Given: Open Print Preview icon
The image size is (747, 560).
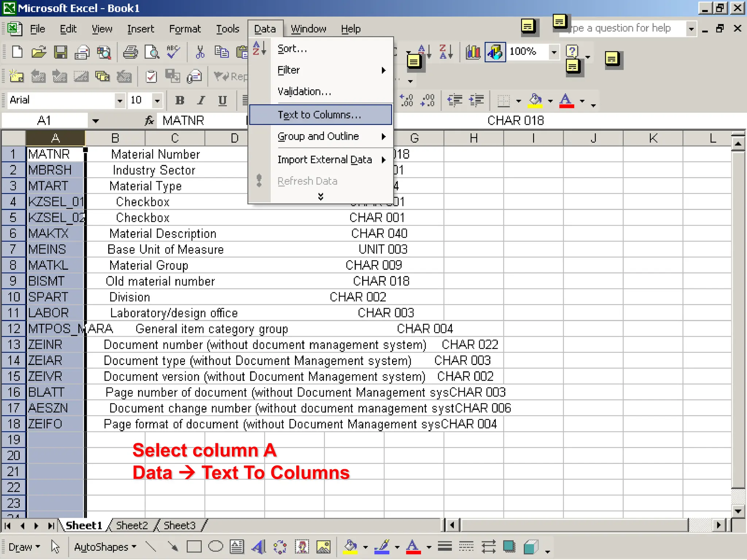Looking at the screenshot, I should (152, 52).
